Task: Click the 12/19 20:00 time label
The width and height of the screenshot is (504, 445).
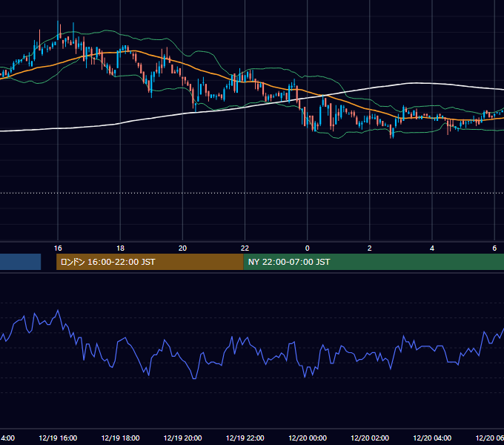Action: pyautogui.click(x=182, y=438)
